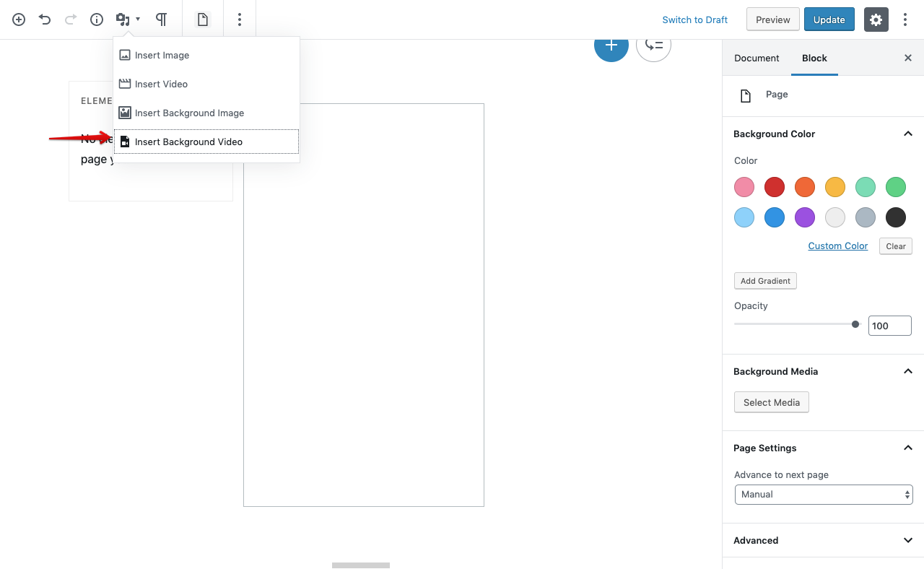The width and height of the screenshot is (924, 569).
Task: Pick the bluish gray color swatch
Action: [x=866, y=217]
